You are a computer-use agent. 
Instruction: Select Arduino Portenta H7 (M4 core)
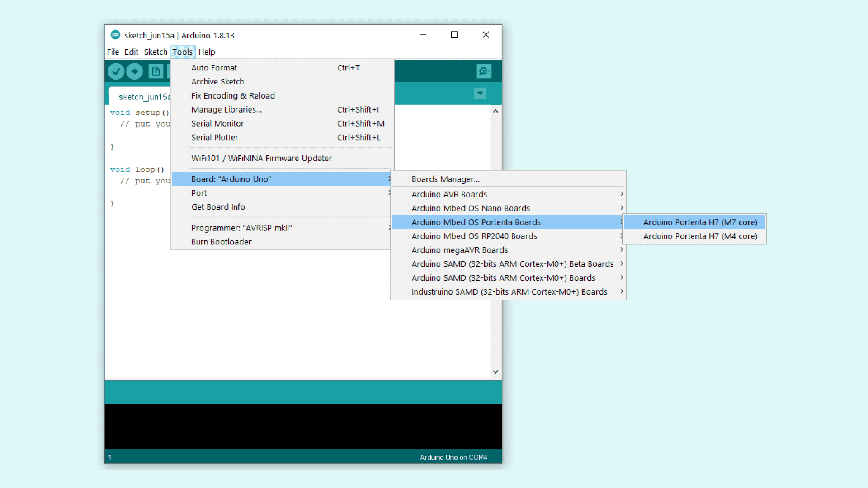coord(700,236)
